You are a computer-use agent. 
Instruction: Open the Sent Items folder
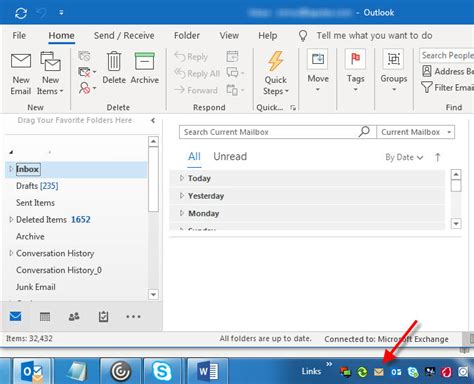pyautogui.click(x=35, y=203)
